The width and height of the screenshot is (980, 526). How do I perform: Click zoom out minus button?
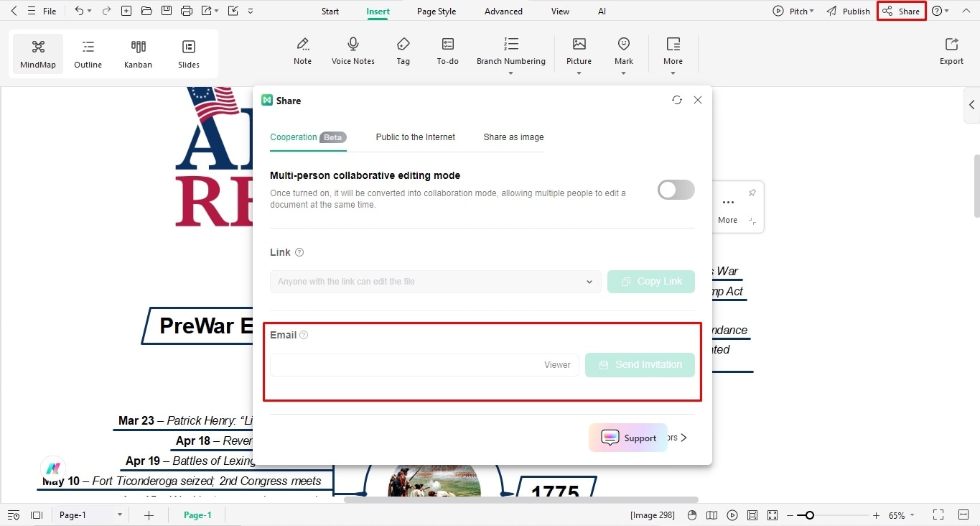pyautogui.click(x=790, y=515)
